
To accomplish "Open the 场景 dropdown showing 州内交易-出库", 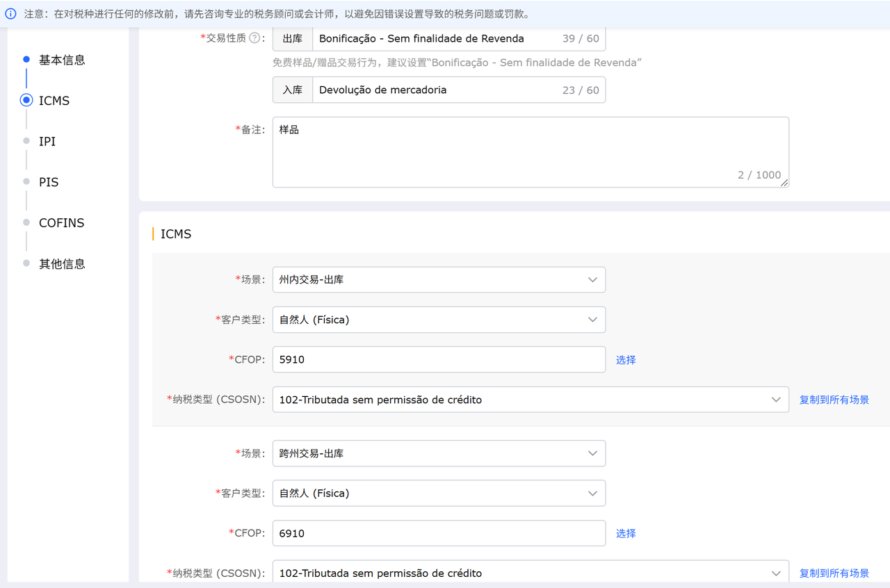I will (x=439, y=279).
